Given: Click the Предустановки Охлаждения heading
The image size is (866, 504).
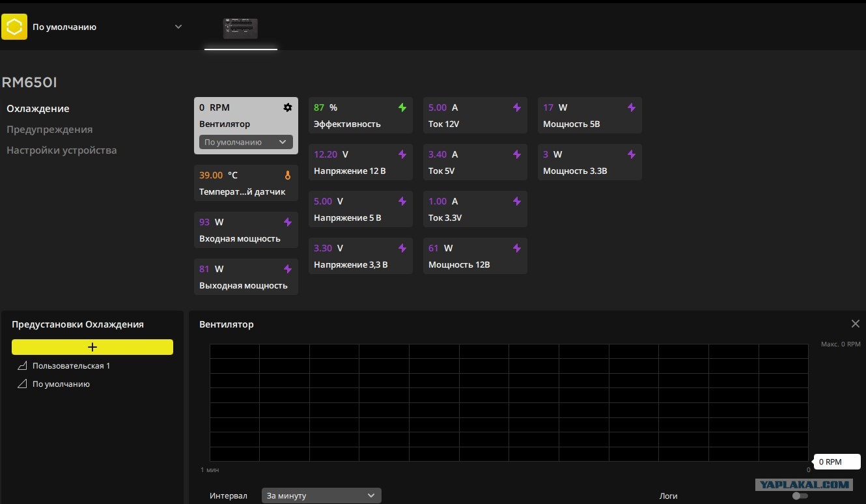Looking at the screenshot, I should 77,324.
